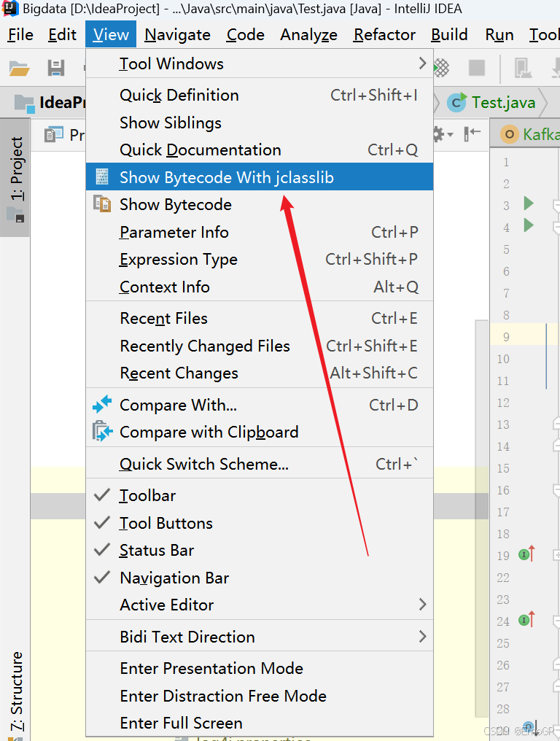Choose Enter Full Screen
560x741 pixels.
click(x=259, y=723)
